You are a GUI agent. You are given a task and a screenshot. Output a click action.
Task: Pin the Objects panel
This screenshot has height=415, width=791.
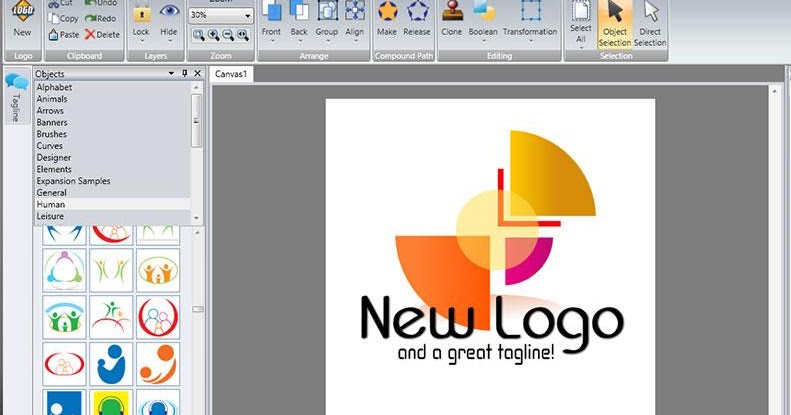point(185,74)
